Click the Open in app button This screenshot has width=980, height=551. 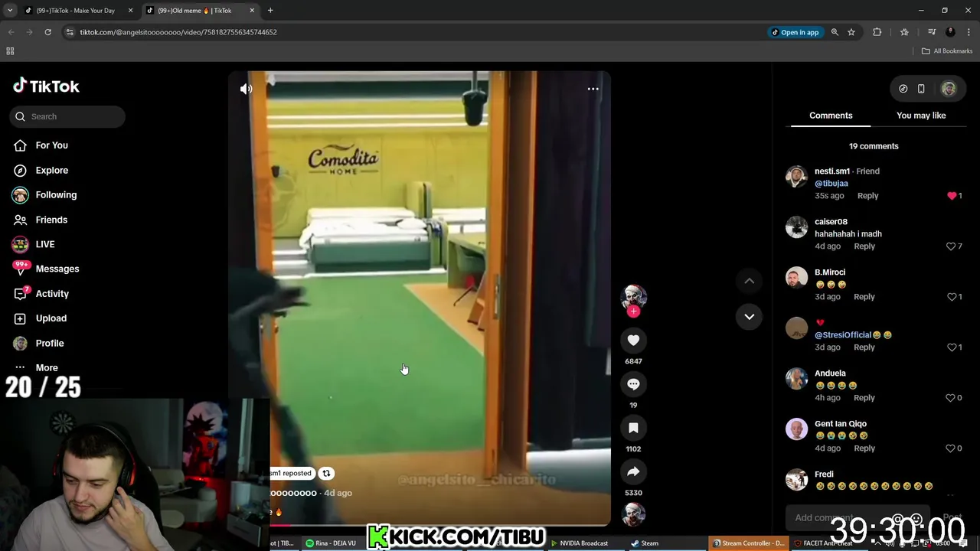click(x=795, y=32)
